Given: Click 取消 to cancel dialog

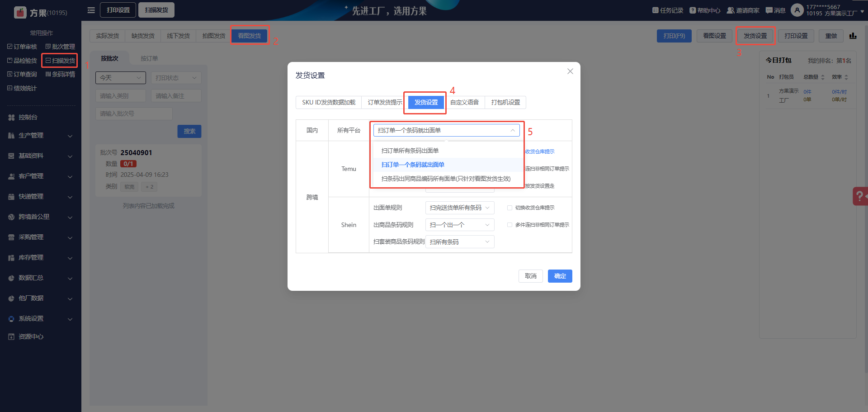Looking at the screenshot, I should [531, 276].
